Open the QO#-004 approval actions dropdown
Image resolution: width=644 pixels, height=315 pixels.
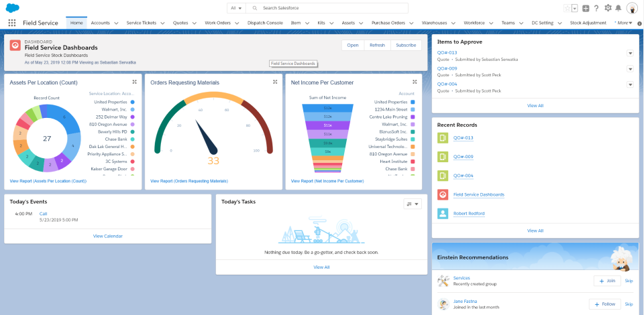(x=630, y=84)
